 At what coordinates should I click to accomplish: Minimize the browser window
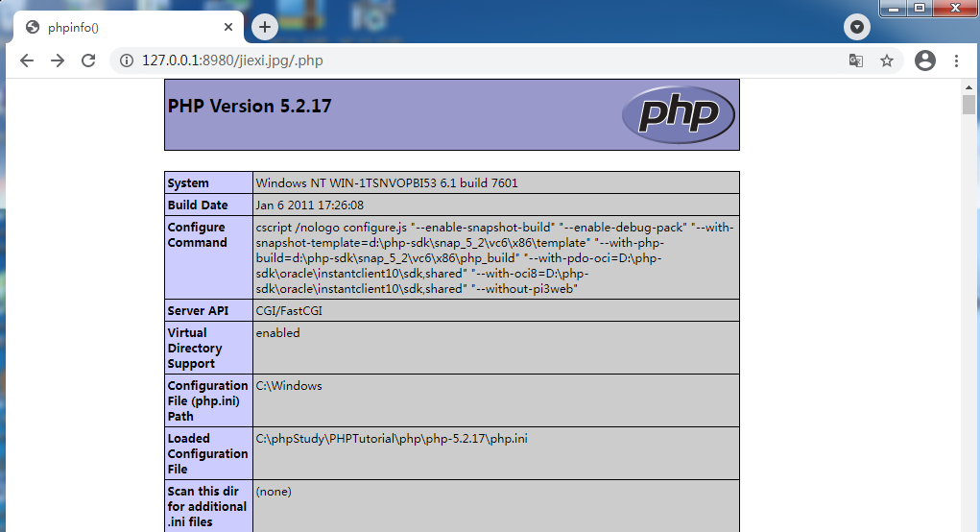[894, 8]
